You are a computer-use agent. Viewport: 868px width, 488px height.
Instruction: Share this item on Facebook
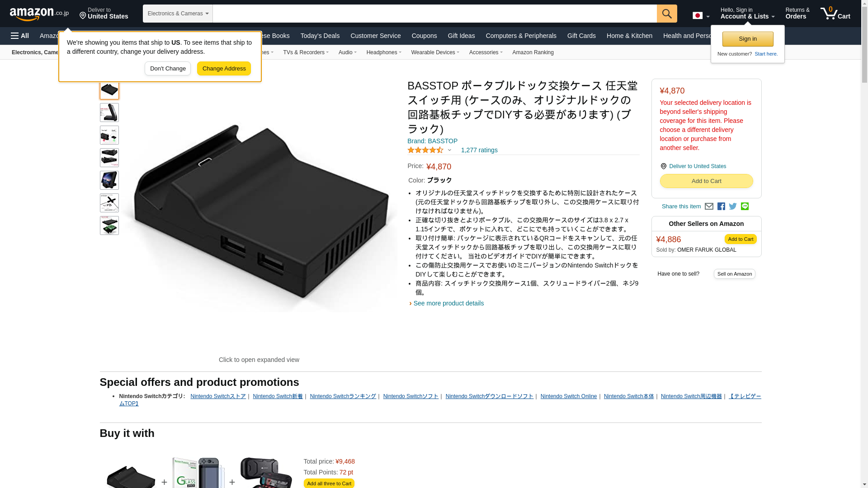point(721,206)
